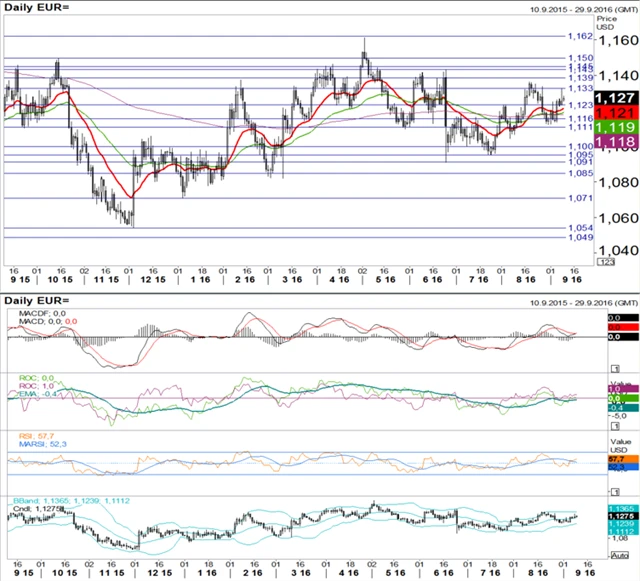Click the .123 precision button on price chart
The width and height of the screenshot is (640, 581).
pos(606,261)
